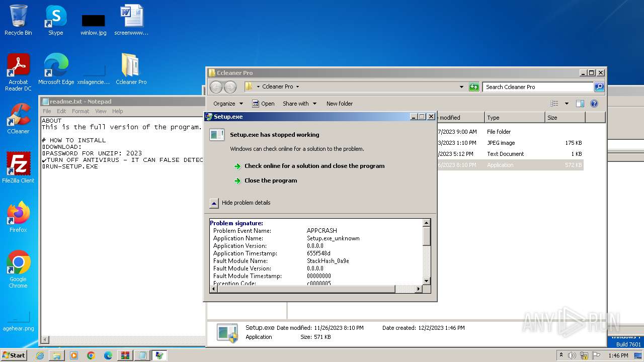Show hidden tray icons arrow
This screenshot has width=644, height=362.
(x=561, y=355)
